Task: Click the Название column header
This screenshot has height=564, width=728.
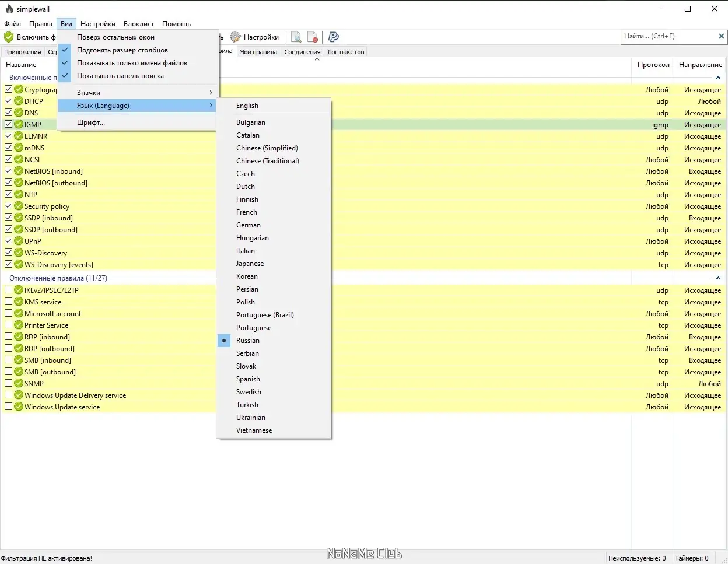Action: click(21, 65)
